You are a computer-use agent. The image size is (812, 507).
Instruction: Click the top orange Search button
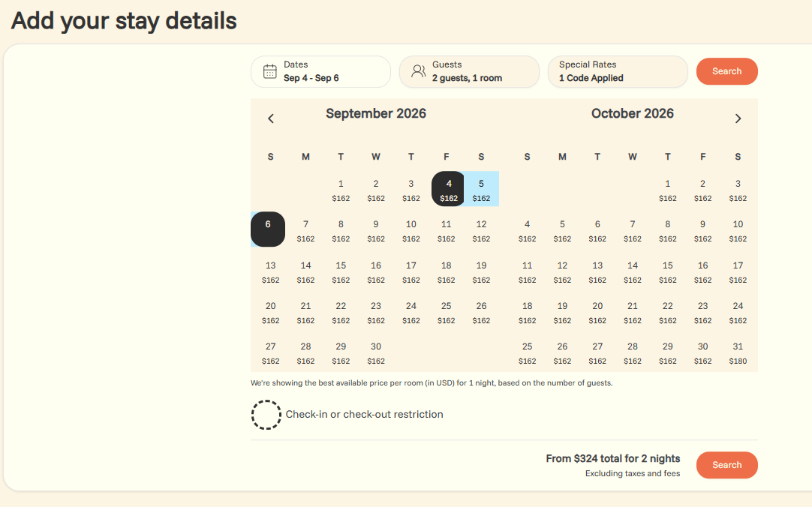pyautogui.click(x=726, y=71)
